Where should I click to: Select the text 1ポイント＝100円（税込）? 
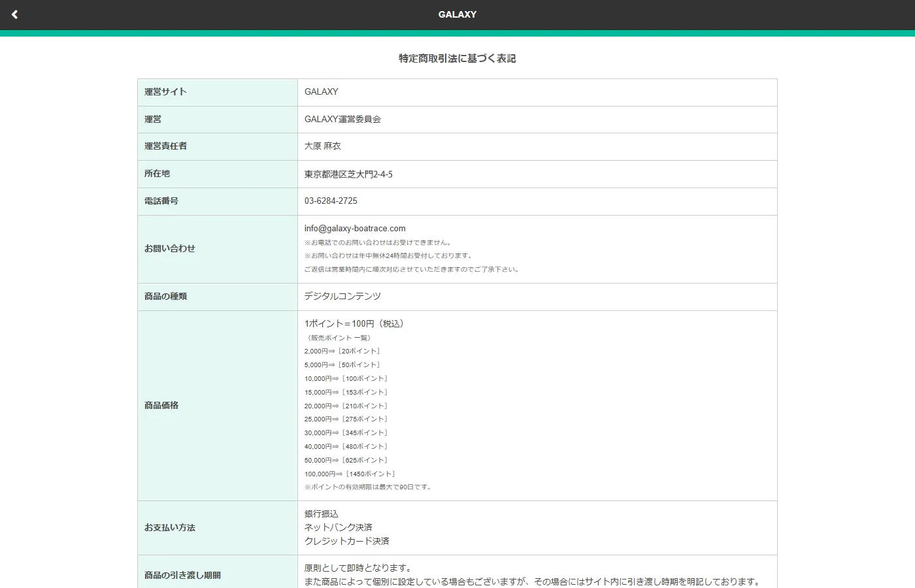pos(354,324)
